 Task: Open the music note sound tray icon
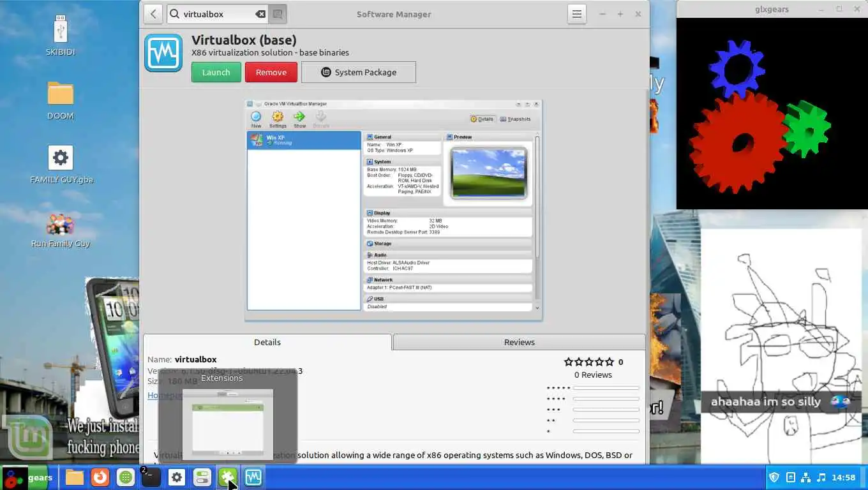click(821, 477)
